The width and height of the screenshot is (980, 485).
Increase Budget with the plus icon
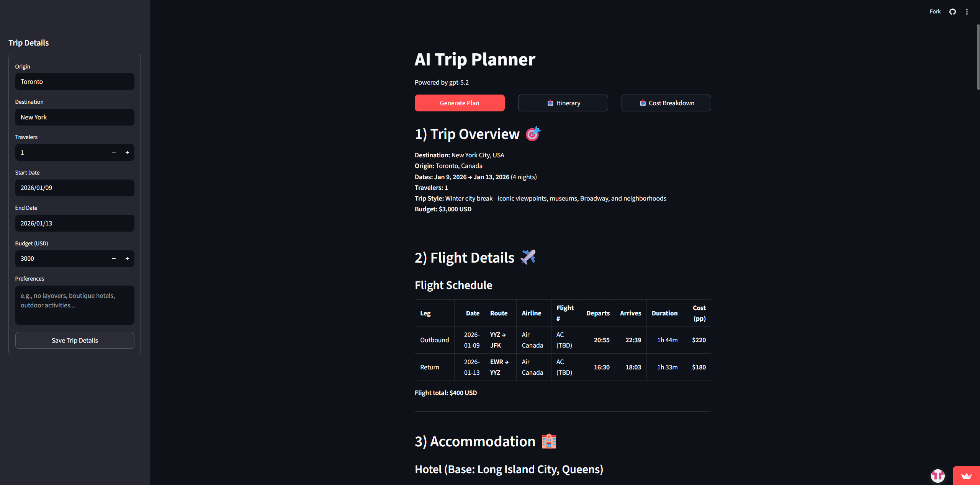pyautogui.click(x=127, y=259)
